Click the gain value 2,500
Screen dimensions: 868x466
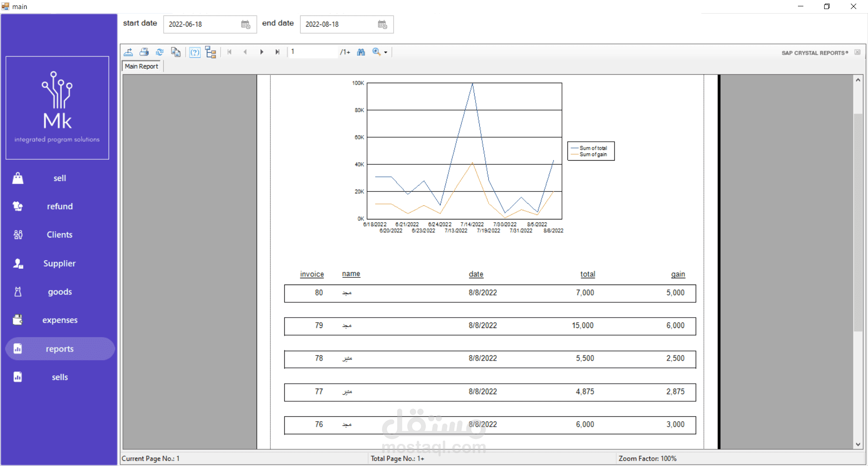(x=675, y=358)
